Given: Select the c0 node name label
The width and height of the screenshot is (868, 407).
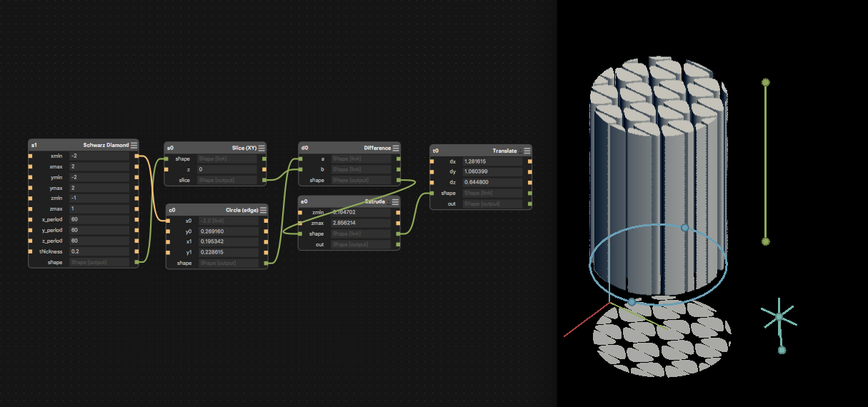Looking at the screenshot, I should click(172, 210).
